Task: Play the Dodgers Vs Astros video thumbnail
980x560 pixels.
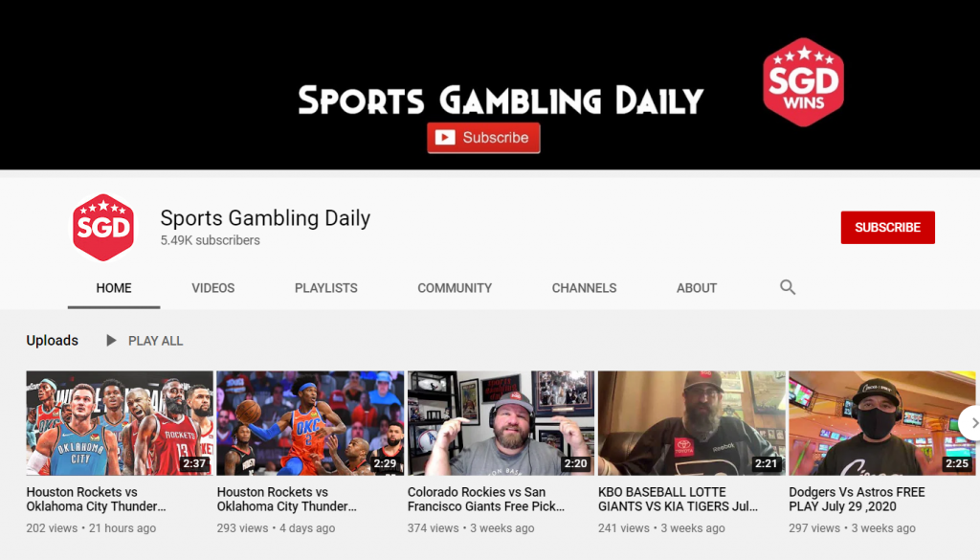Action: click(x=881, y=423)
